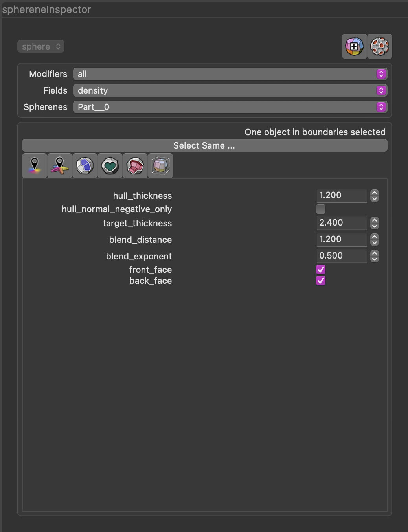Click the target_thickness value field
408x532 pixels.
pyautogui.click(x=341, y=223)
